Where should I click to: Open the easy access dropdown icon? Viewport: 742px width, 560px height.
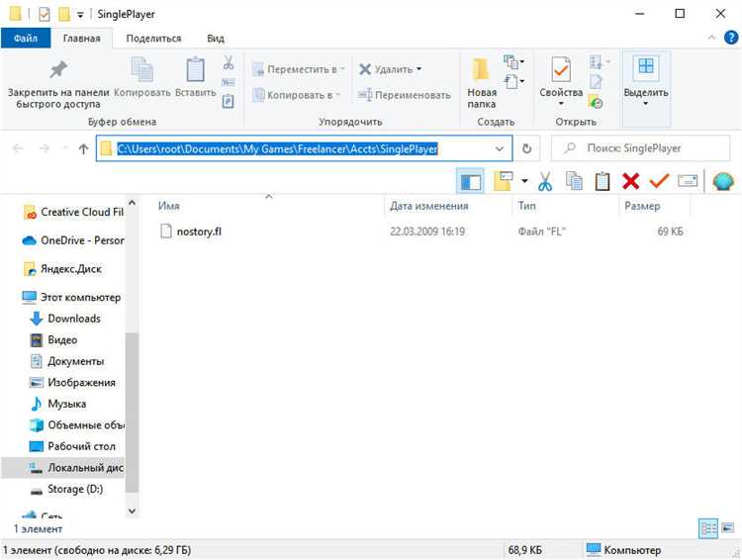[x=513, y=82]
